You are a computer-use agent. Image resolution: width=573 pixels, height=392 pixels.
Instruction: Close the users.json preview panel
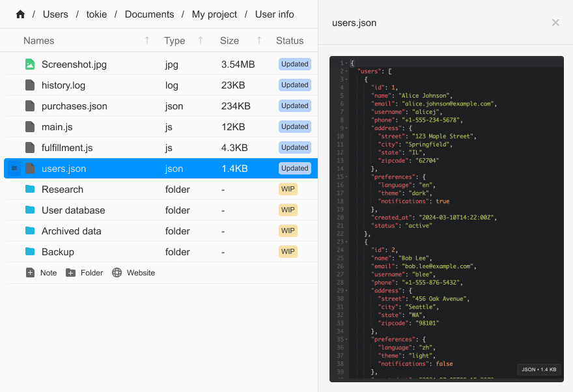[555, 23]
